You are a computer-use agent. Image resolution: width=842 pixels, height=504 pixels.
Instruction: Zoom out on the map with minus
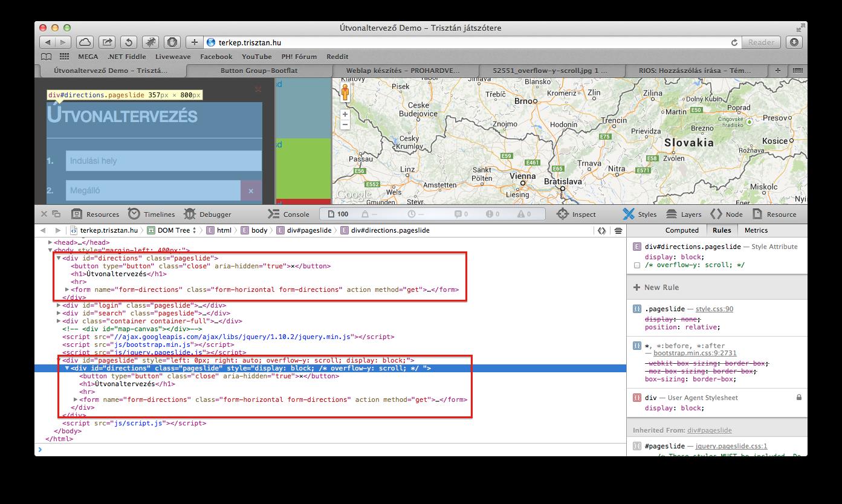coord(345,124)
